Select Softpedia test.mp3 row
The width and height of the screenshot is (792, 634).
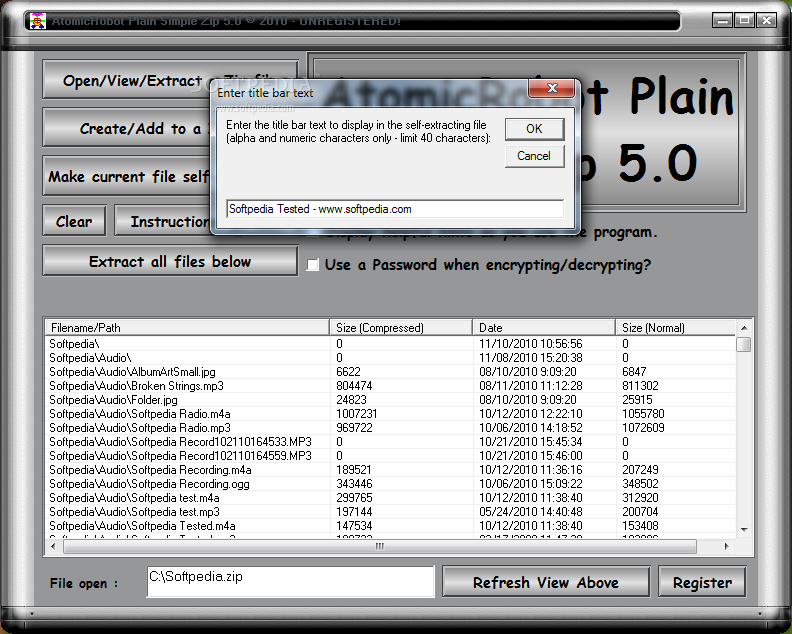[x=390, y=512]
